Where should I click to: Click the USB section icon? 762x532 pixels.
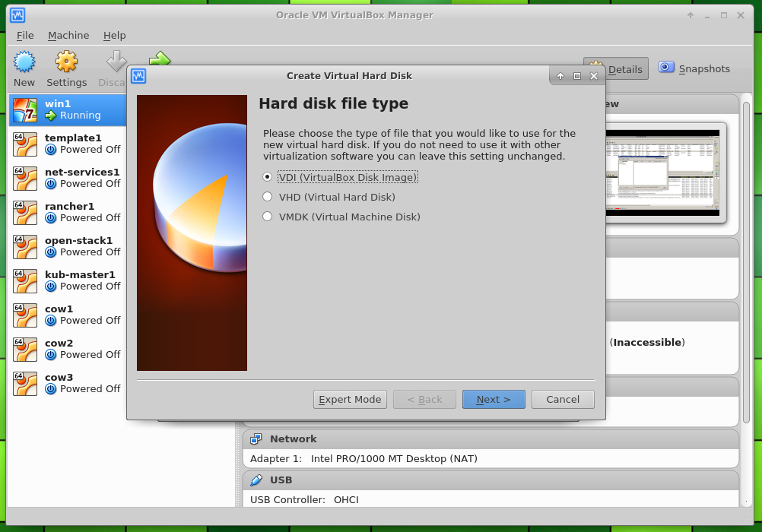256,480
